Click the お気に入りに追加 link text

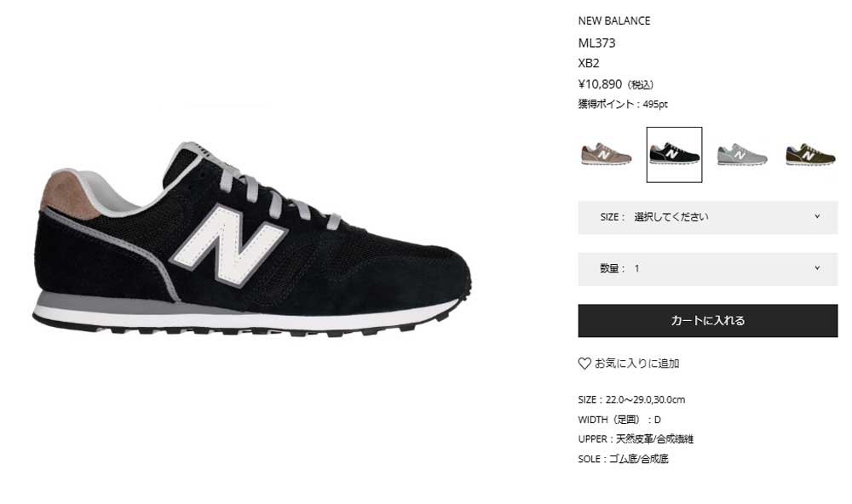(x=636, y=364)
